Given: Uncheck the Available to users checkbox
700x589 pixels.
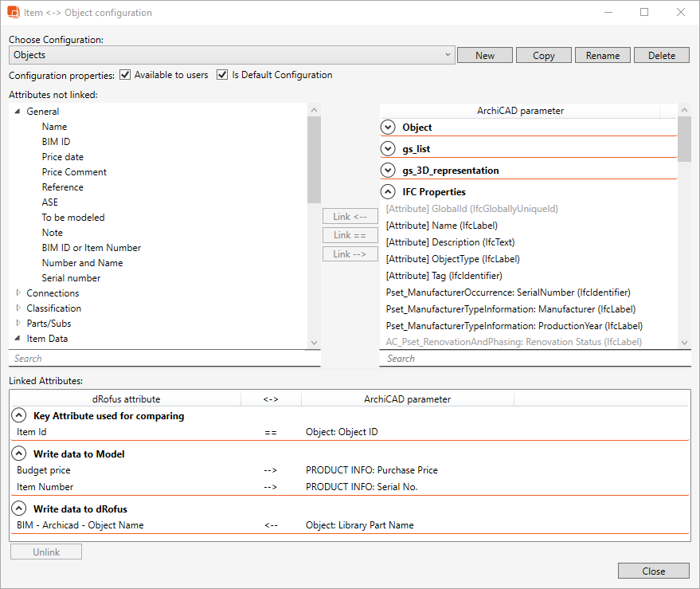Looking at the screenshot, I should 125,75.
